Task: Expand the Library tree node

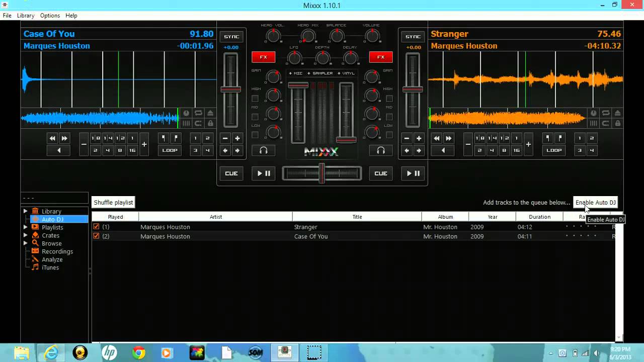Action: (25, 211)
